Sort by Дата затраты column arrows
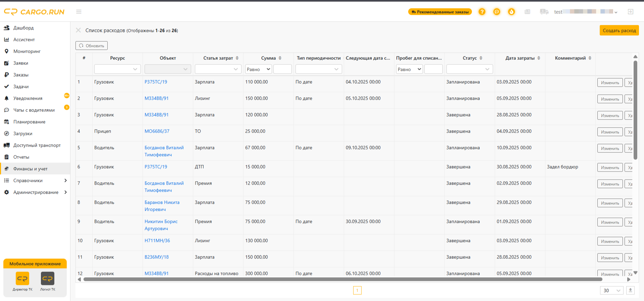Viewport: 644px width, 301px height. (x=539, y=58)
